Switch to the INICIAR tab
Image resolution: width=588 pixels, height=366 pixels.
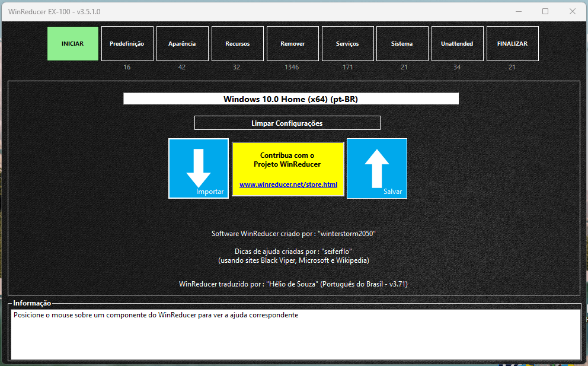click(x=73, y=43)
